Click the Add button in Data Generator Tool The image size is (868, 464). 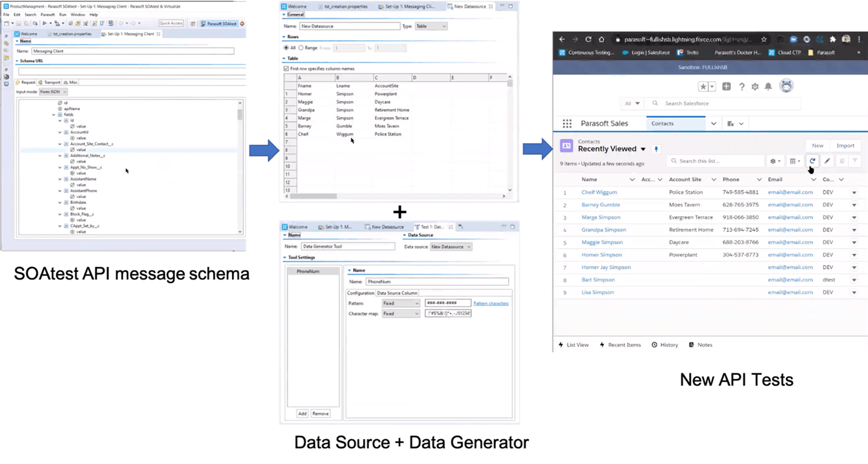[302, 414]
